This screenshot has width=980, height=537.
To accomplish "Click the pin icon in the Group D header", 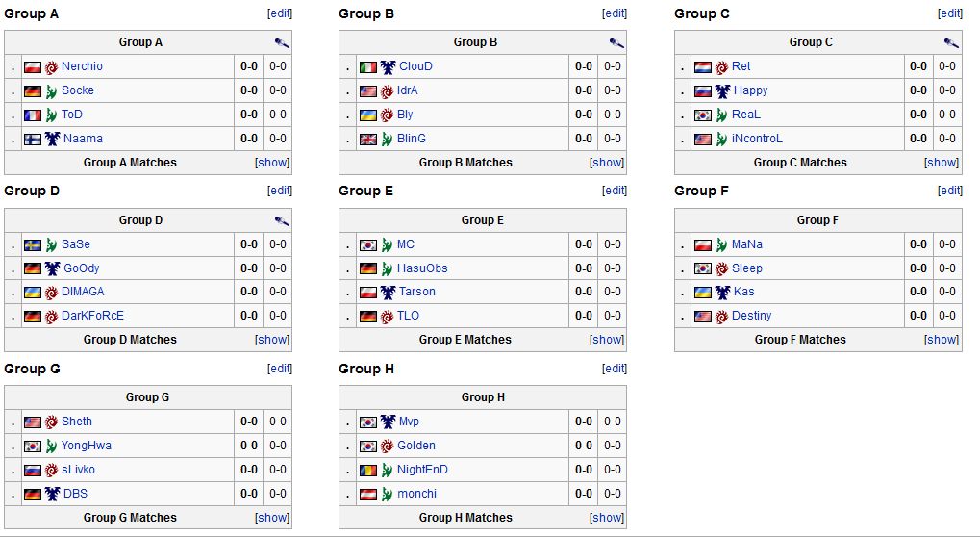I will (281, 221).
